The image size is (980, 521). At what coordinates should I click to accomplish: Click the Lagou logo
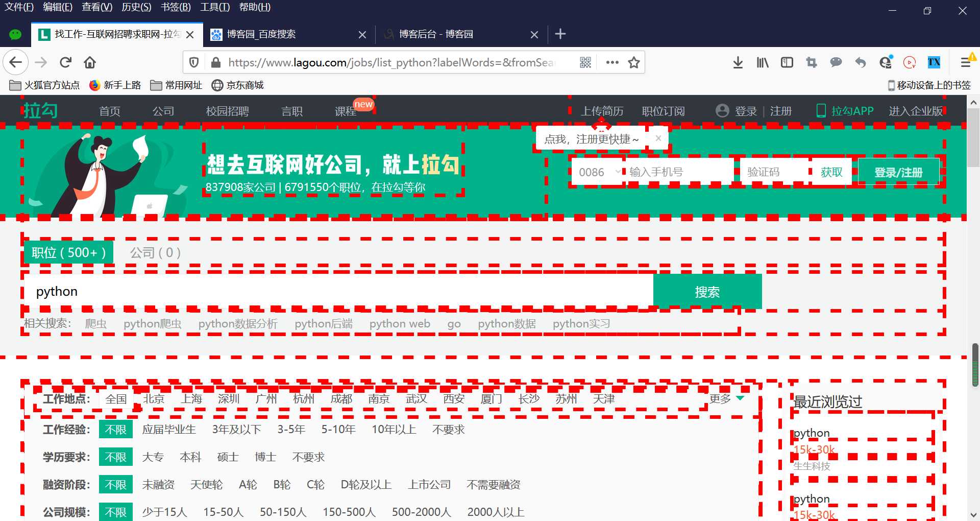40,110
